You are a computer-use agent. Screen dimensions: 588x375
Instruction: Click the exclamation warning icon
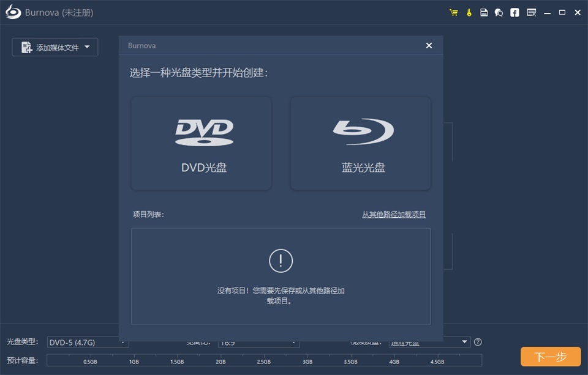tap(281, 261)
